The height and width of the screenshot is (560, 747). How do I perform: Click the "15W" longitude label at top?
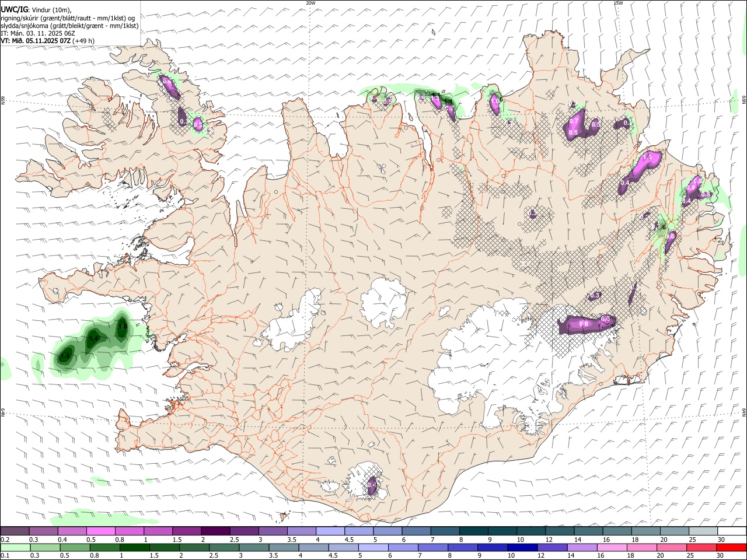(618, 3)
